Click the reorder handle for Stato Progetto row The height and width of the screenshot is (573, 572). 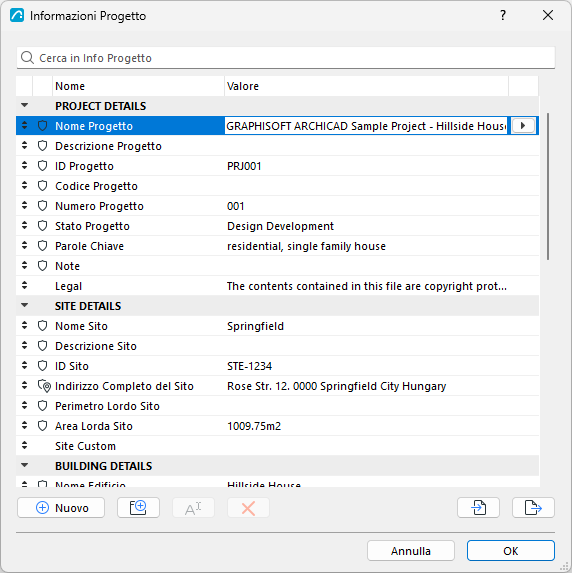click(24, 225)
